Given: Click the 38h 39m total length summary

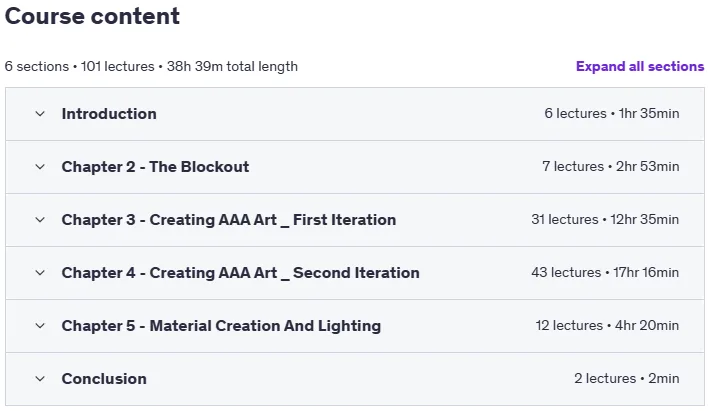Looking at the screenshot, I should click(x=232, y=66).
